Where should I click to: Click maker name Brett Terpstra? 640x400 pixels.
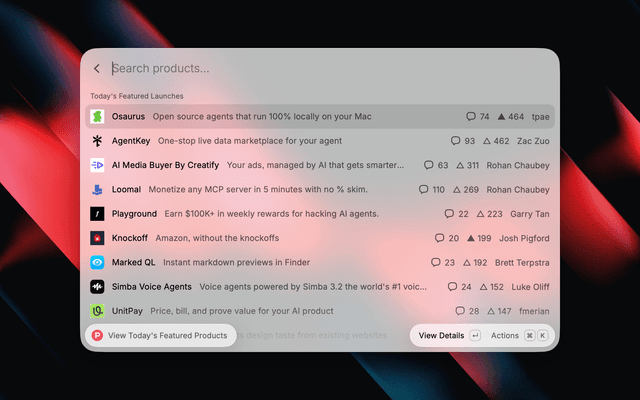tap(522, 262)
